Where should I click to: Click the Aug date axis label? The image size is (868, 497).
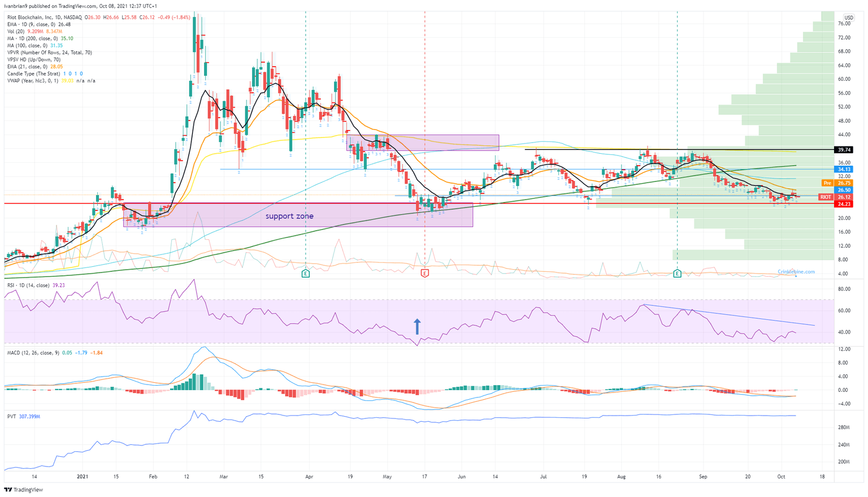622,477
